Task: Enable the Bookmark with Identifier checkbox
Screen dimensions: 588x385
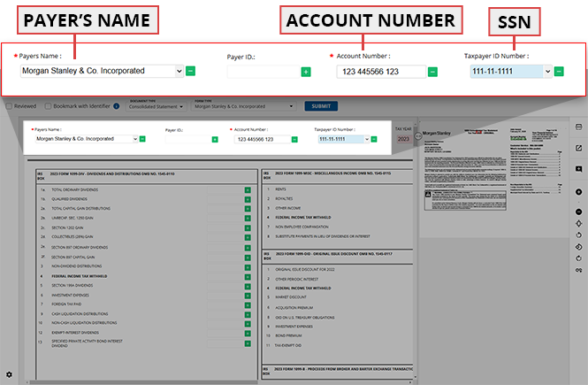Action: 47,106
